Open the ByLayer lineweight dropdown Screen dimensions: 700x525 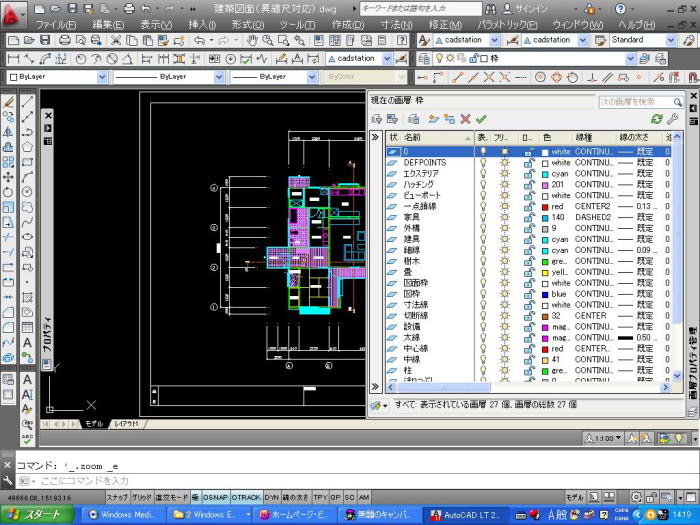tap(312, 77)
